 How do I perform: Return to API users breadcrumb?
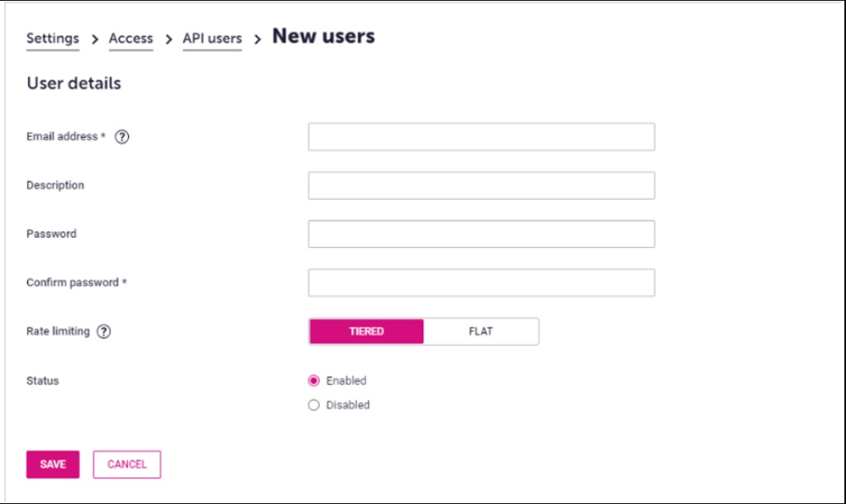(212, 39)
